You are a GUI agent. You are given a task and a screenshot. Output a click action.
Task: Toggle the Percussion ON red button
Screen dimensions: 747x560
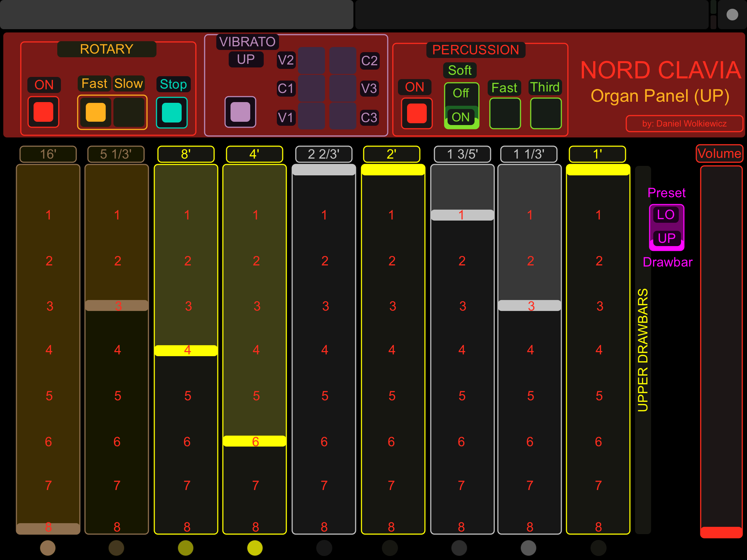[x=417, y=113]
